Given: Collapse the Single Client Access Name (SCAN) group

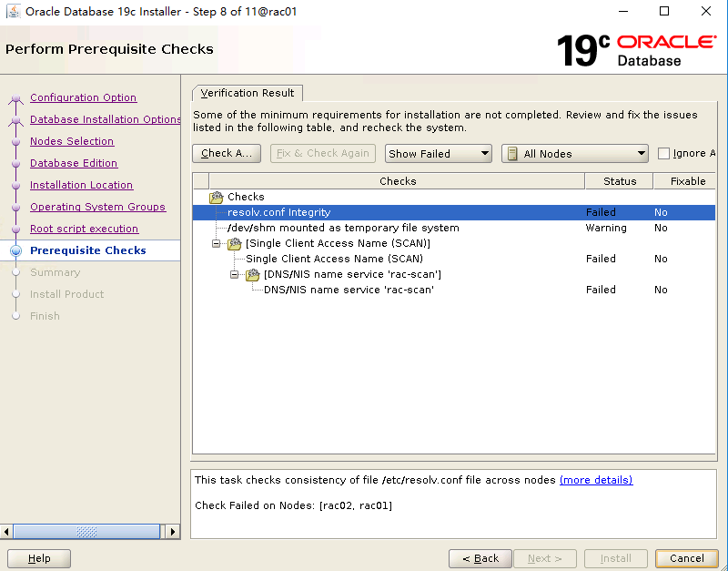Looking at the screenshot, I should tap(216, 243).
